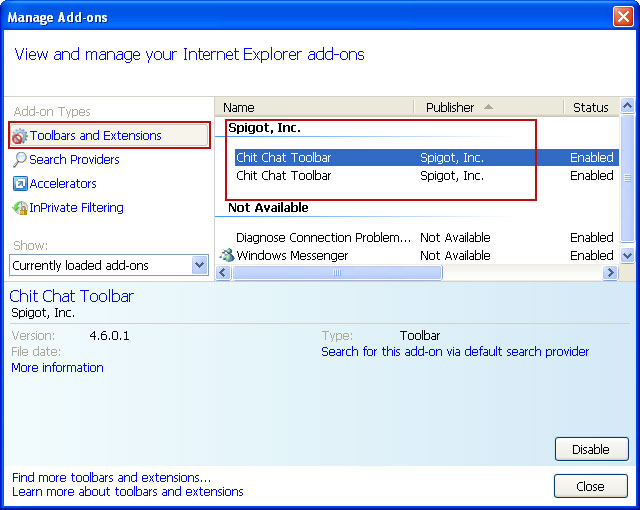Click the horizontal scrollbar left arrow
The image size is (640, 510).
tap(223, 273)
